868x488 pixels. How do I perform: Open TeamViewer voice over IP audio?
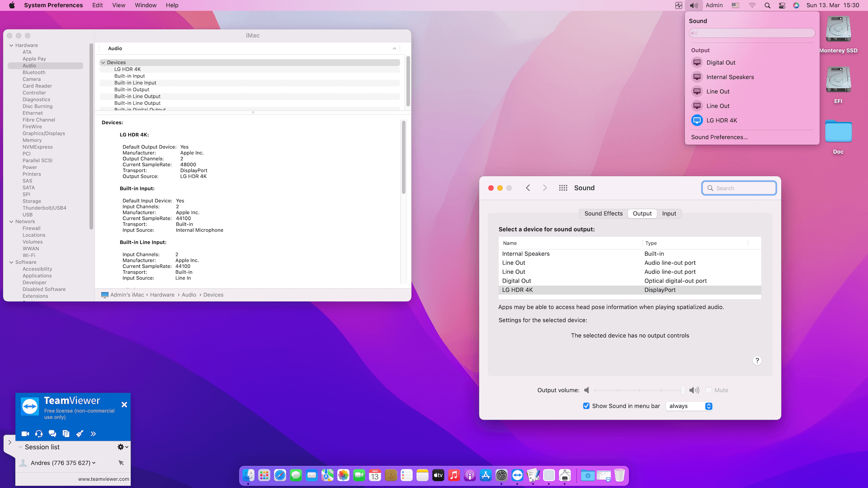(x=39, y=433)
